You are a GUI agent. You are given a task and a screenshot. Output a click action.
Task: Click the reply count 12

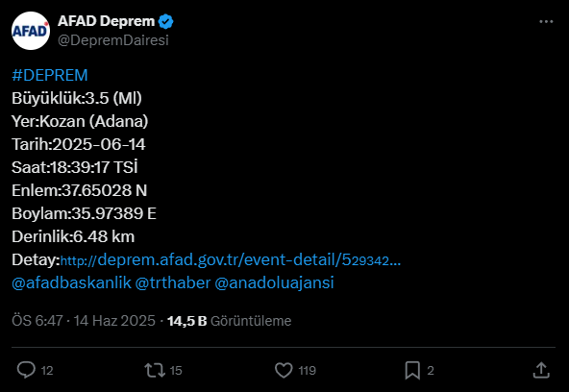[47, 371]
